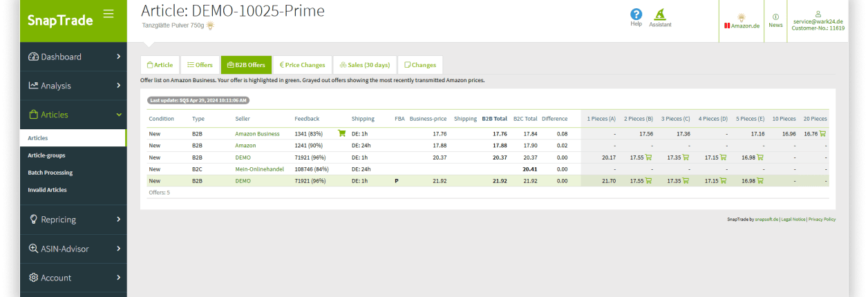The width and height of the screenshot is (868, 297).
Task: Click the Amazon Business seller link
Action: pyautogui.click(x=257, y=134)
